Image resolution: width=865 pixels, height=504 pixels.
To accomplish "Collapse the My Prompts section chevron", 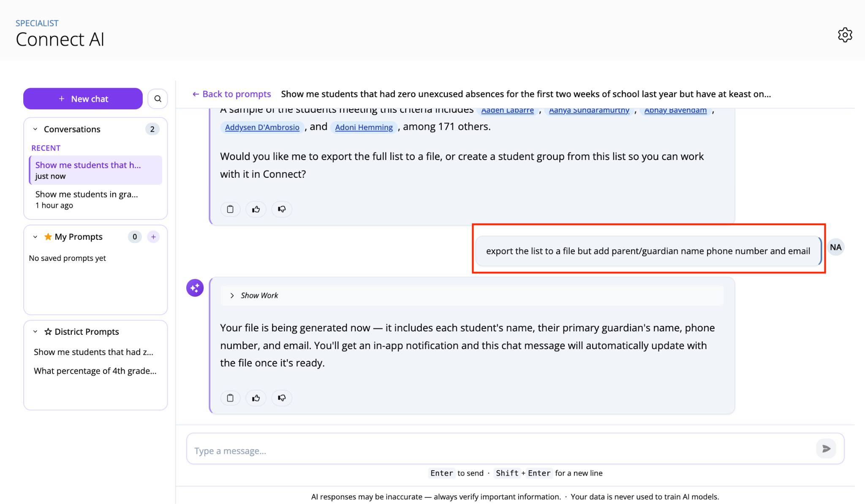I will coord(35,237).
